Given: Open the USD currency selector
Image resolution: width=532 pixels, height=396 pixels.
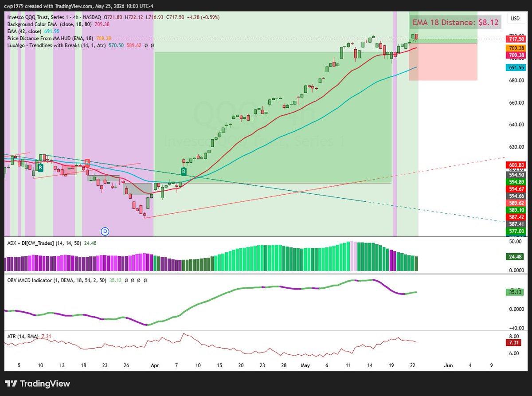Looking at the screenshot, I should pyautogui.click(x=515, y=19).
